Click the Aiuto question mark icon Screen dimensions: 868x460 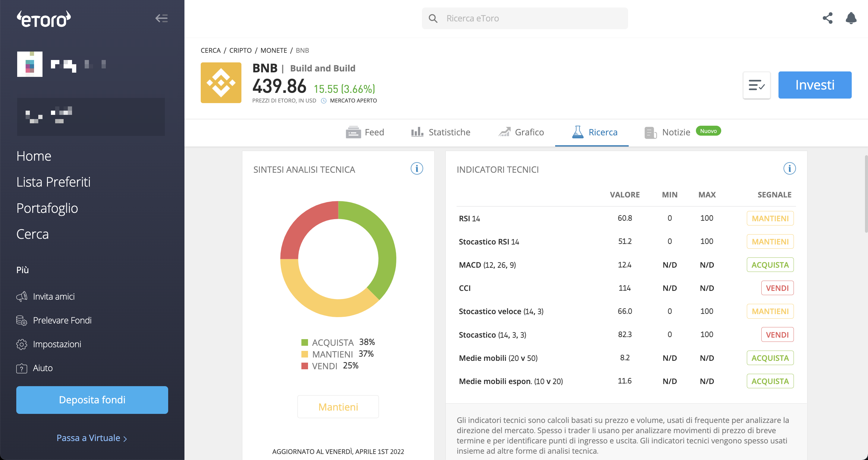(x=22, y=368)
